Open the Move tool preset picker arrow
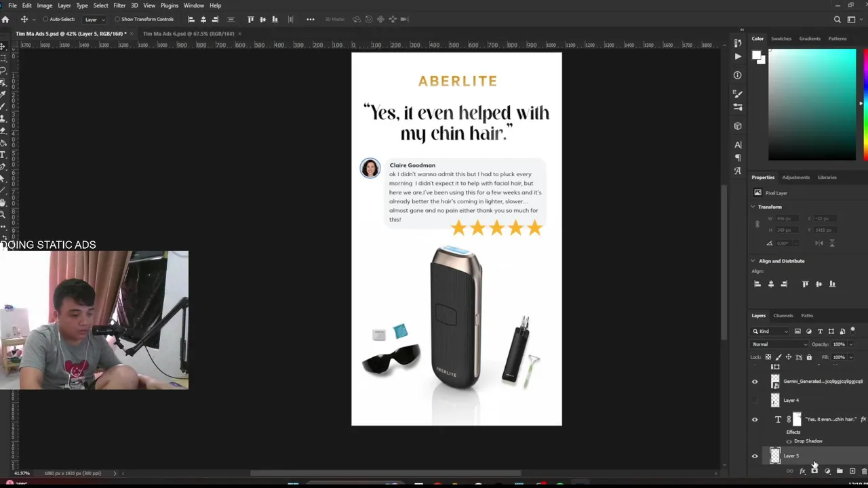 pyautogui.click(x=34, y=19)
